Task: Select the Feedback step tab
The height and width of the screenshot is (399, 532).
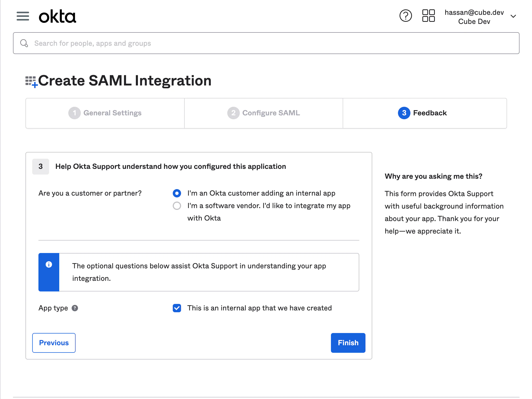Action: coord(423,113)
